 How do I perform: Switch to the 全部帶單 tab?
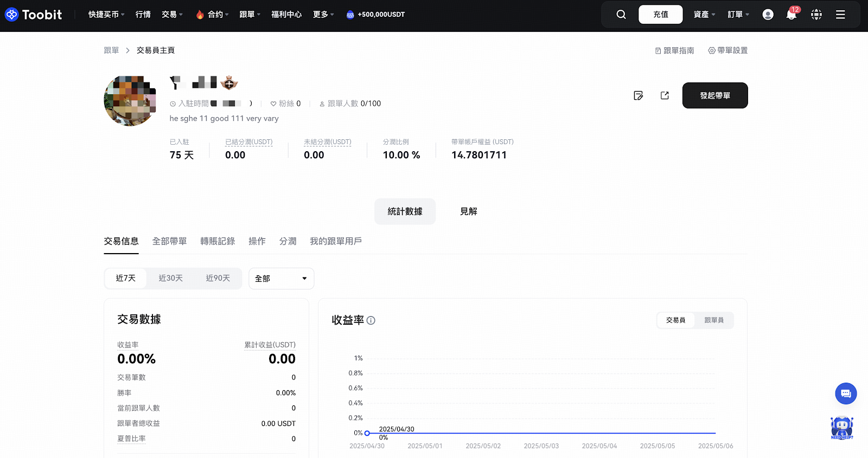point(169,241)
